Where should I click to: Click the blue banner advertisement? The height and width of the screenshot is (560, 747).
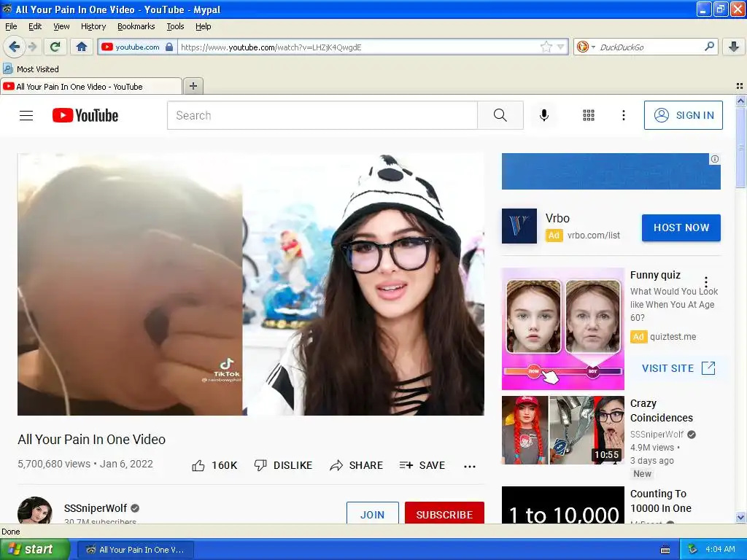(611, 171)
